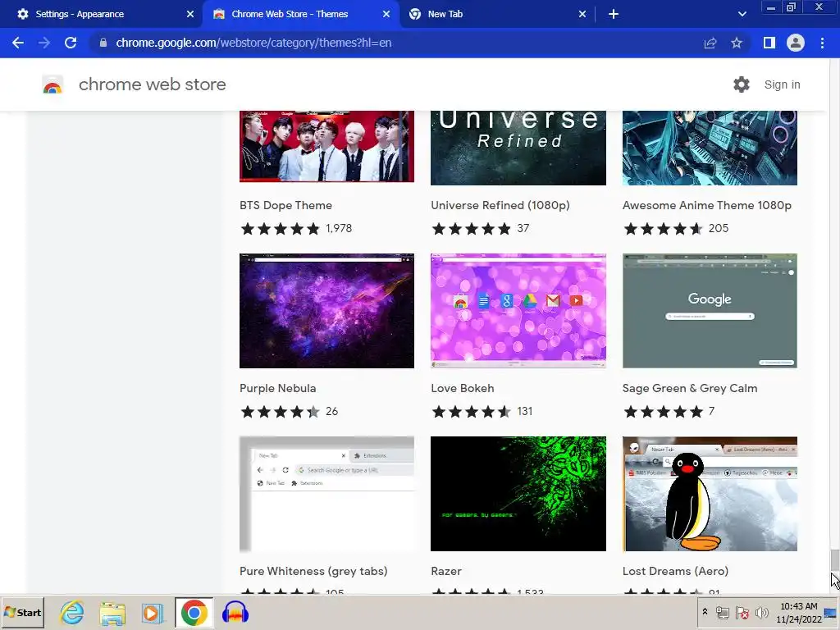
Task: Click the address bar URL
Action: 253,43
